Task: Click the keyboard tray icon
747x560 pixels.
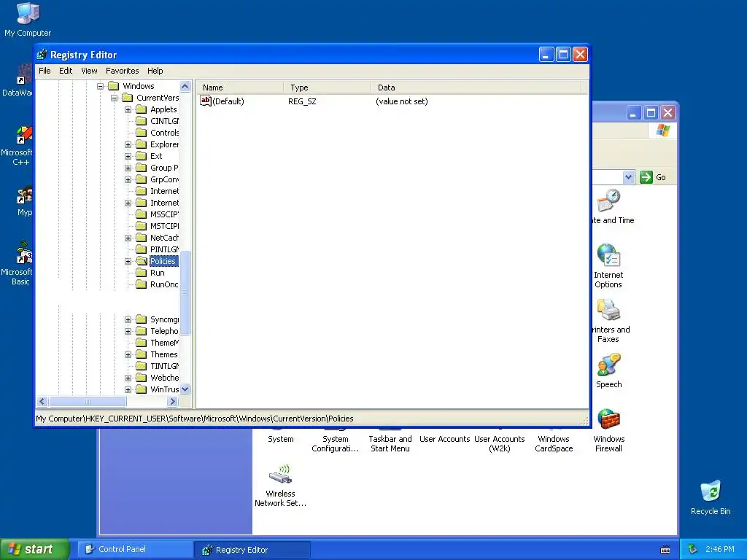Action: (x=665, y=550)
